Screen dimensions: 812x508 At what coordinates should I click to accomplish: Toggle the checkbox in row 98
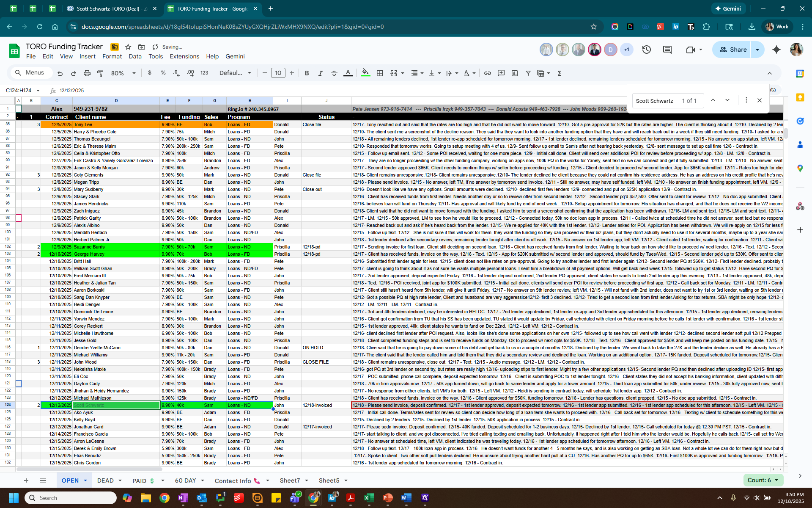coord(18,218)
